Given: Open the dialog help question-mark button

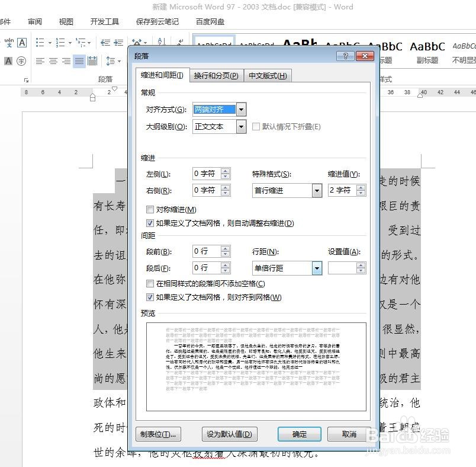Looking at the screenshot, I should [345, 56].
